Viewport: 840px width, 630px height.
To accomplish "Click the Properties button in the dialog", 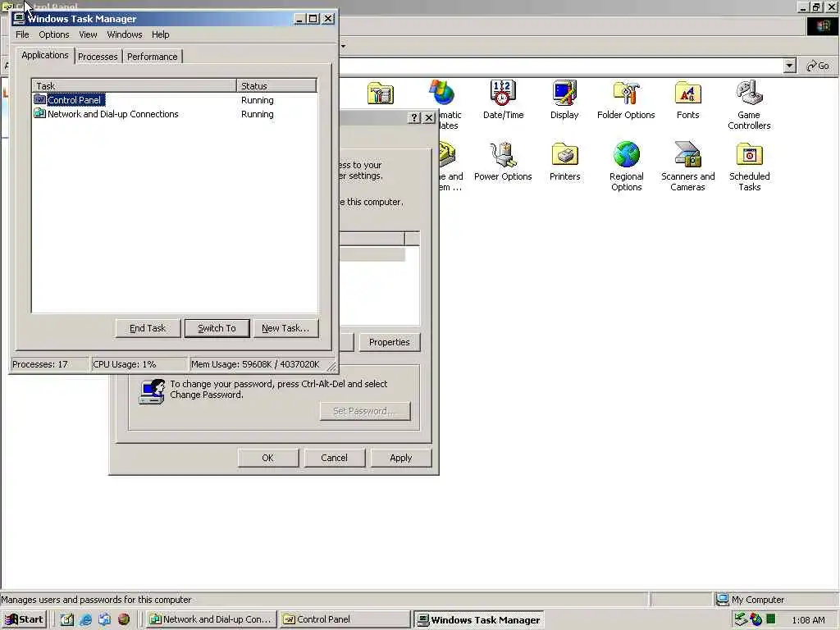I will tap(390, 342).
